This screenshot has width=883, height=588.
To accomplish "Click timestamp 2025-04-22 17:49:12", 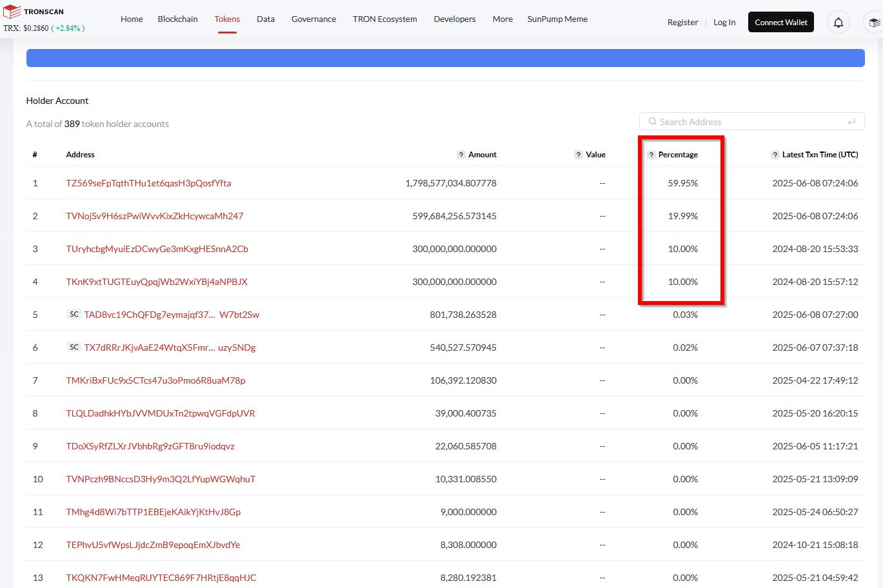I will [815, 380].
